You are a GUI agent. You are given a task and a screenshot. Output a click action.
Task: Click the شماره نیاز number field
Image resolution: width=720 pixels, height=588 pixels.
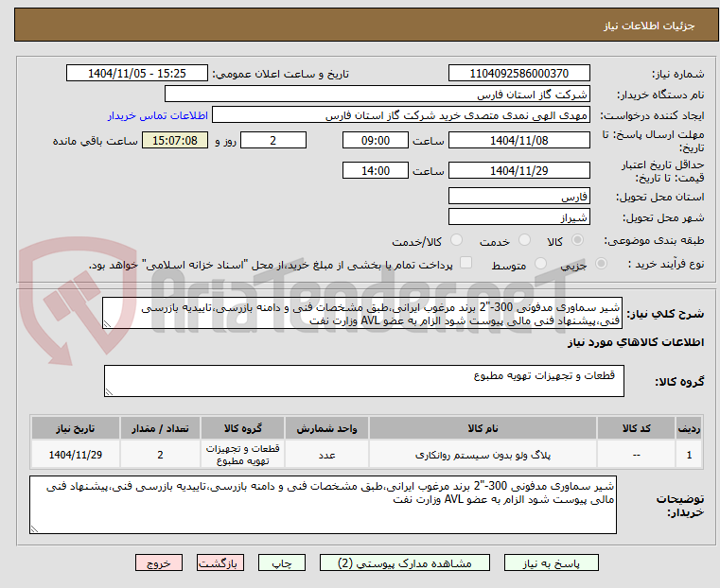(518, 74)
